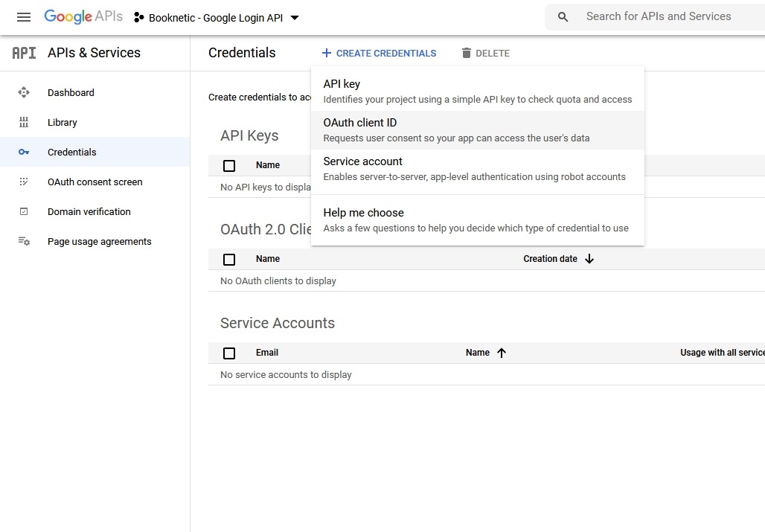
Task: Click the Create Credentials button
Action: tap(379, 53)
